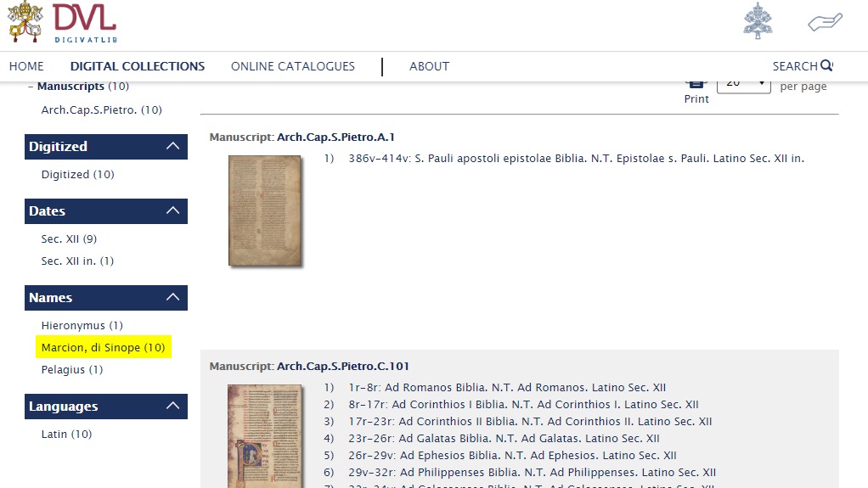Screen dimensions: 868x488
Task: Open manuscript Arch.Cap.S.Pietro.A.1 link
Action: tap(335, 137)
